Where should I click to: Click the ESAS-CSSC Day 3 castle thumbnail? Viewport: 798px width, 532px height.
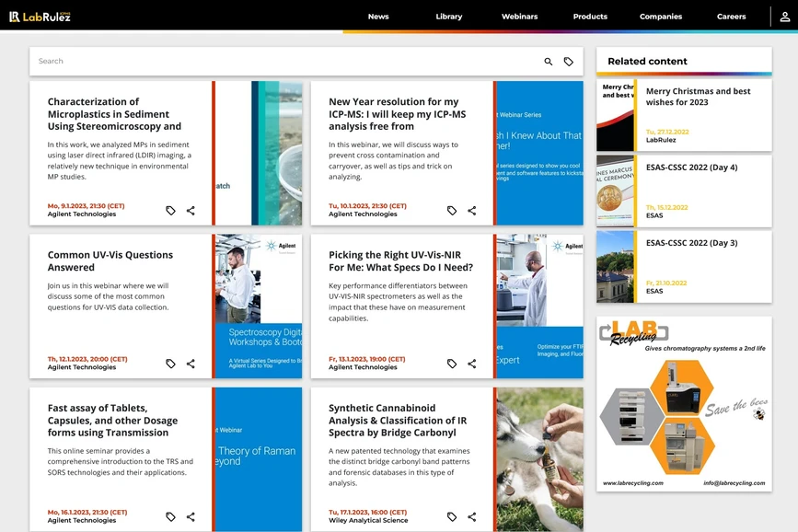pyautogui.click(x=615, y=267)
